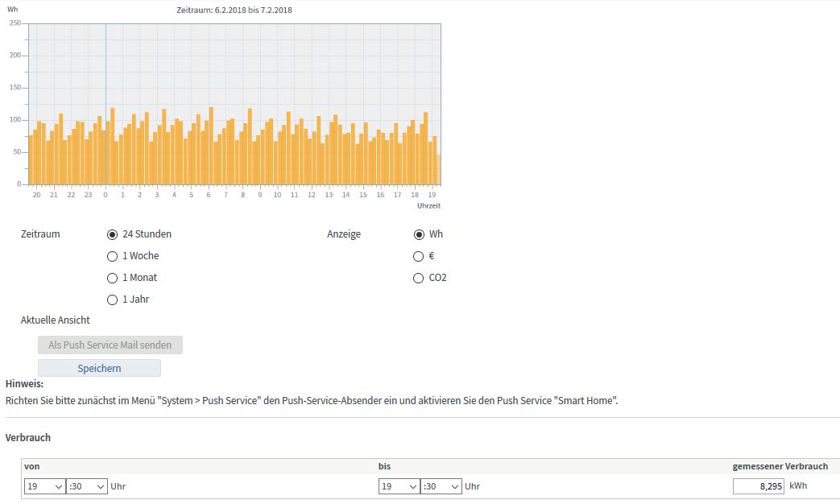Click the Speichern button
This screenshot has width=840, height=504.
point(99,368)
